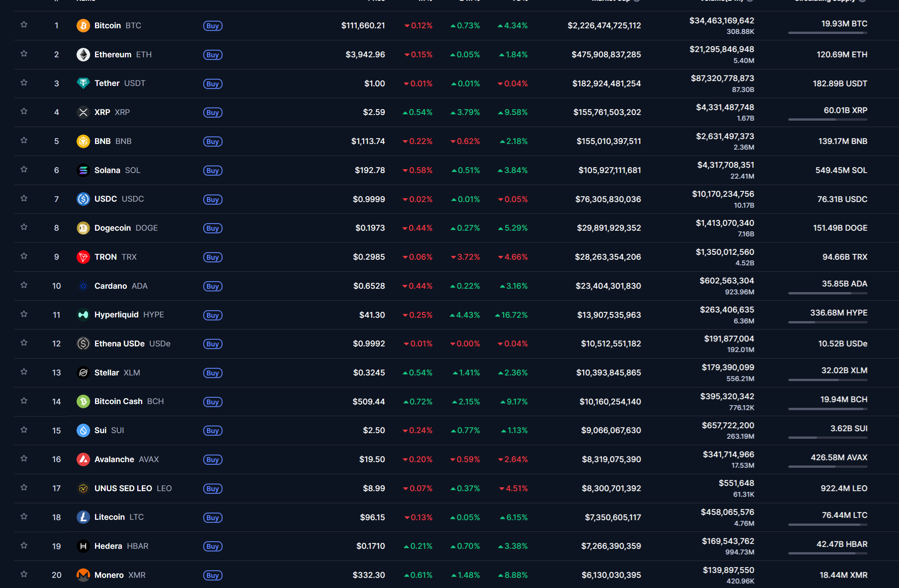Click the Bitcoin orange logo icon
The width and height of the screenshot is (899, 588).
click(83, 26)
